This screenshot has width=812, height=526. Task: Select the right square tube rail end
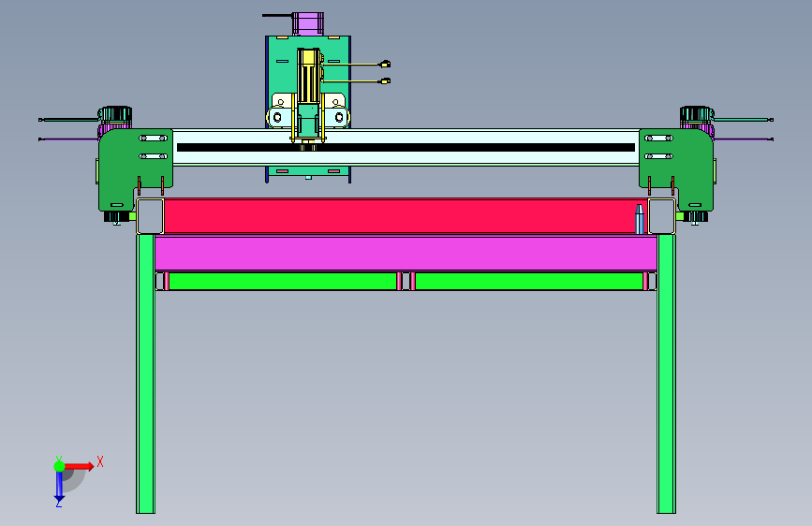pos(662,216)
